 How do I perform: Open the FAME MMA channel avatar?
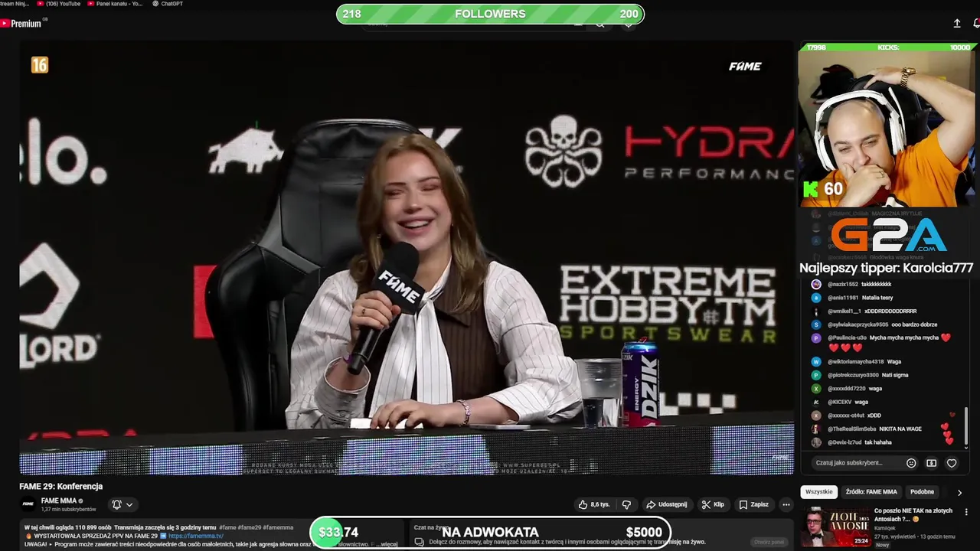(x=28, y=504)
